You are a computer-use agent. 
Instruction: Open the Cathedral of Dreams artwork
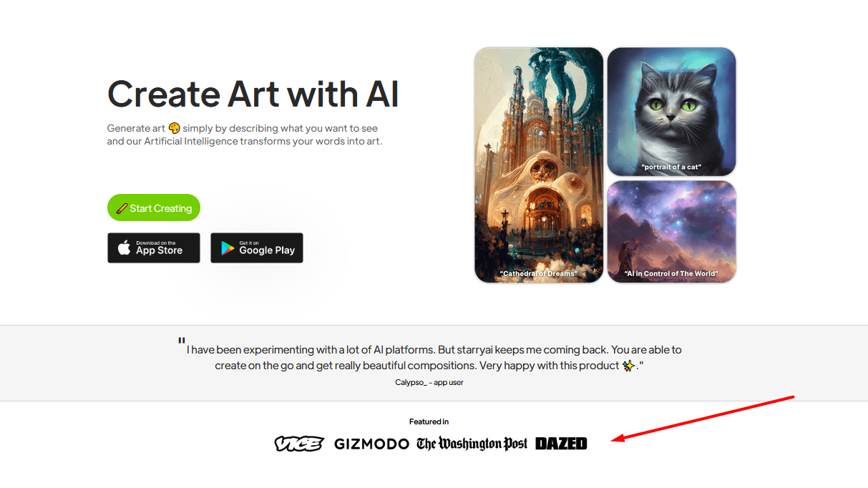539,165
